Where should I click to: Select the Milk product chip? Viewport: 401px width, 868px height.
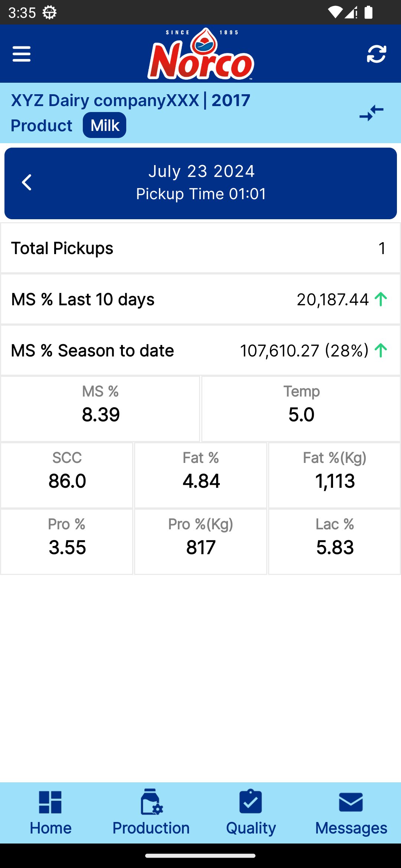(105, 125)
